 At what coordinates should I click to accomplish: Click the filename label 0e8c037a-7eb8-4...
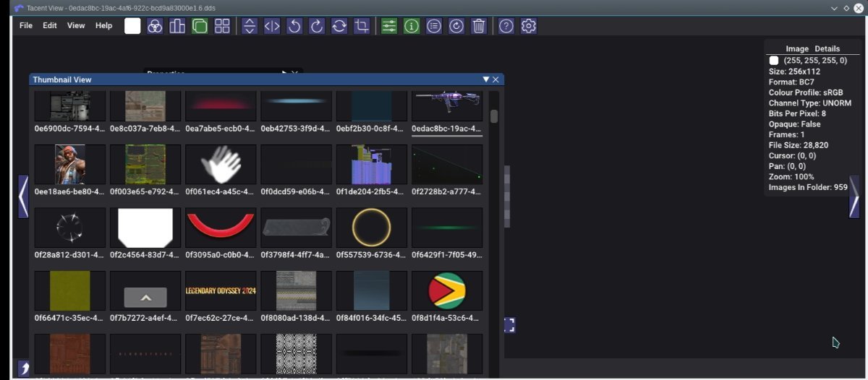click(145, 129)
